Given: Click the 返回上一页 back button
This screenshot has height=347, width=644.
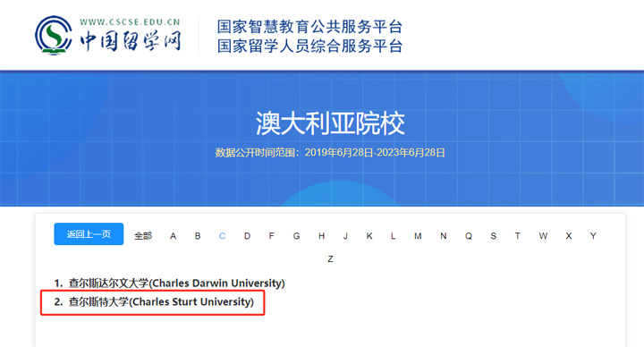Looking at the screenshot, I should [x=89, y=234].
